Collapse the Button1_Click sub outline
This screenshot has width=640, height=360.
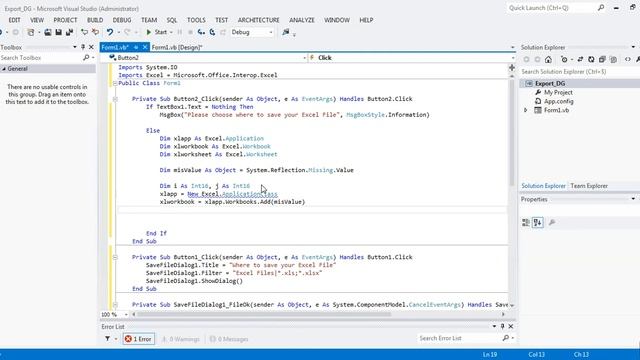click(115, 258)
